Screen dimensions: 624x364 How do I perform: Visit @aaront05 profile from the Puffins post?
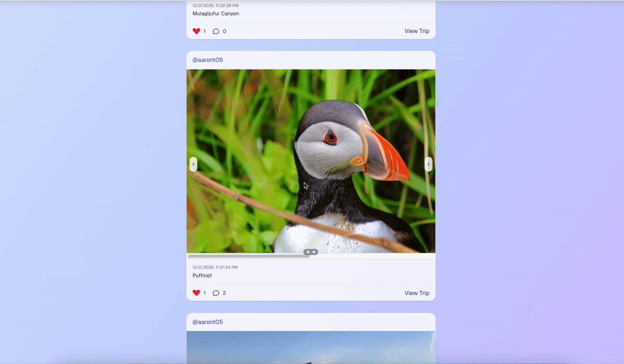[208, 60]
